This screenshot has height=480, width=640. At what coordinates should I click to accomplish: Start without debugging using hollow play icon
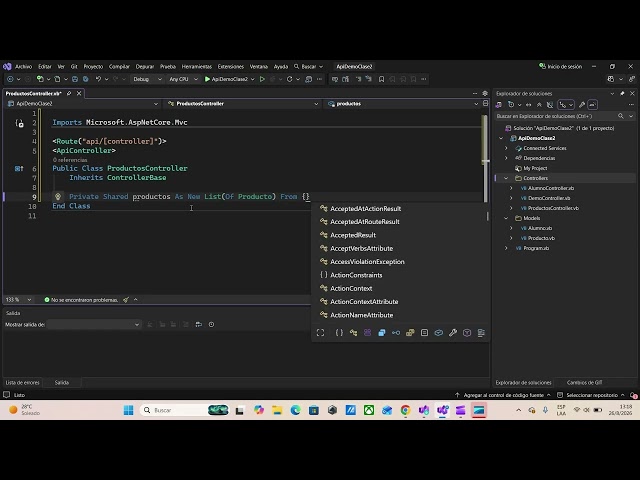[262, 79]
